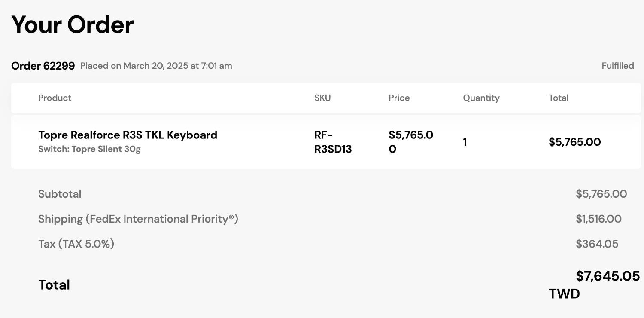Image resolution: width=644 pixels, height=318 pixels.
Task: Click the tax amount $364.05
Action: point(597,244)
